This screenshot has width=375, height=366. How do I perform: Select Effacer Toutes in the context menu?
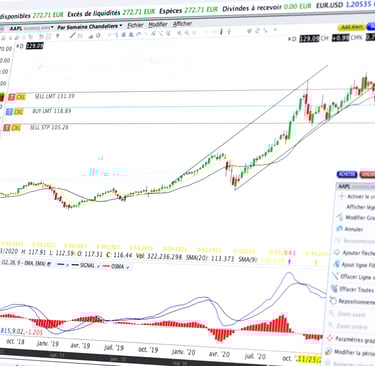coord(357,290)
